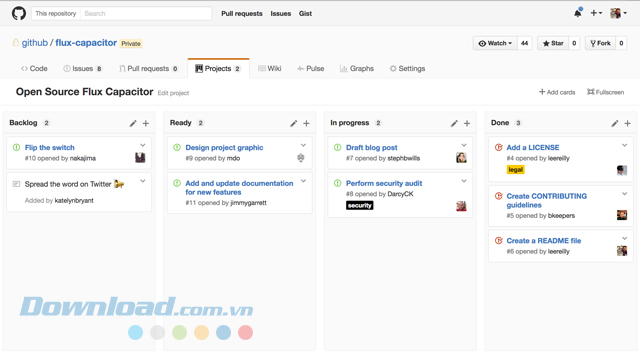This screenshot has width=640, height=362.
Task: Click open-issue icon on Design project graphic
Action: coord(177,147)
